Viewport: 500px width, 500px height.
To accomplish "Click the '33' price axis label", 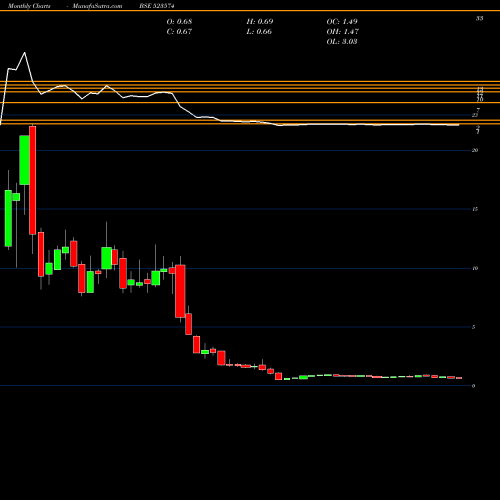I will pos(479,18).
